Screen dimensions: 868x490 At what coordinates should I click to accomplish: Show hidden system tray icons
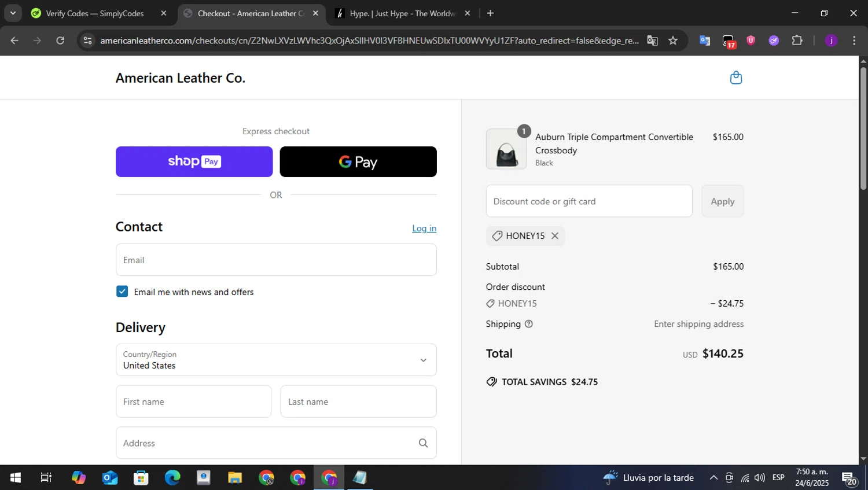pos(713,478)
